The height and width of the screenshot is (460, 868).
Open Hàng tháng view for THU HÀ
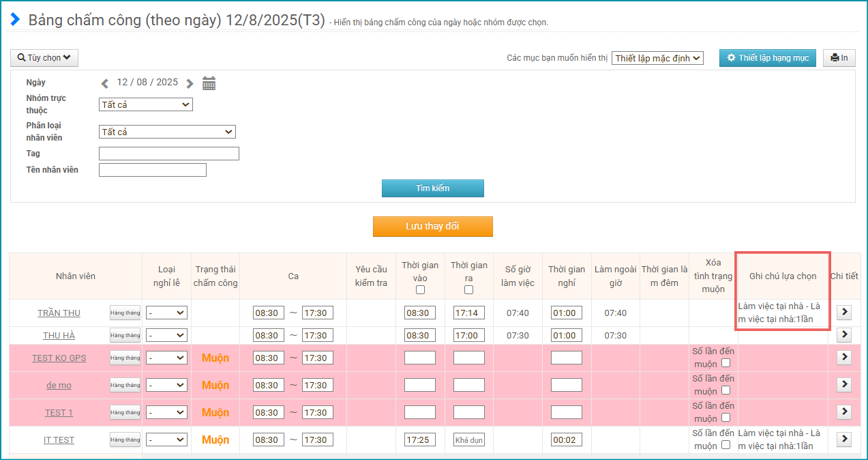point(125,335)
